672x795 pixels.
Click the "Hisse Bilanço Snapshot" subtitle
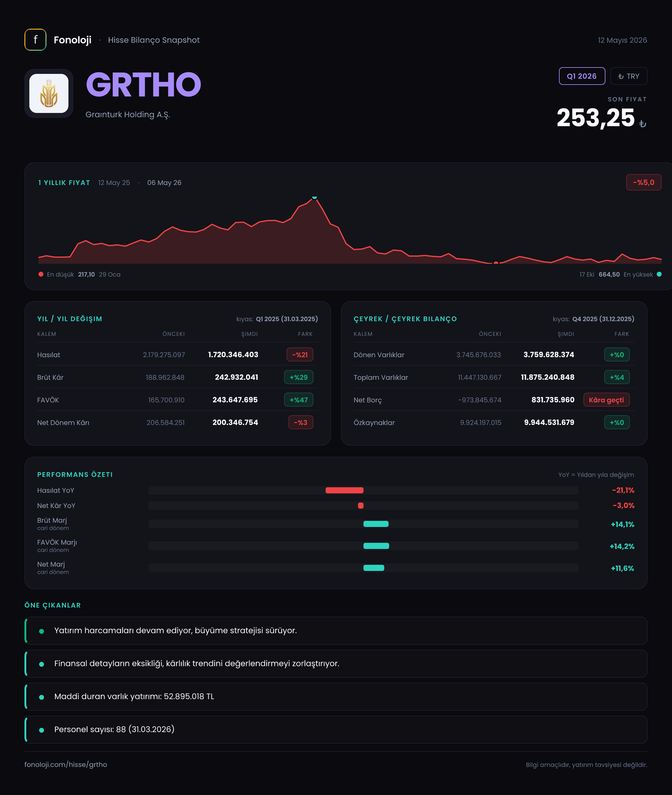pos(154,40)
